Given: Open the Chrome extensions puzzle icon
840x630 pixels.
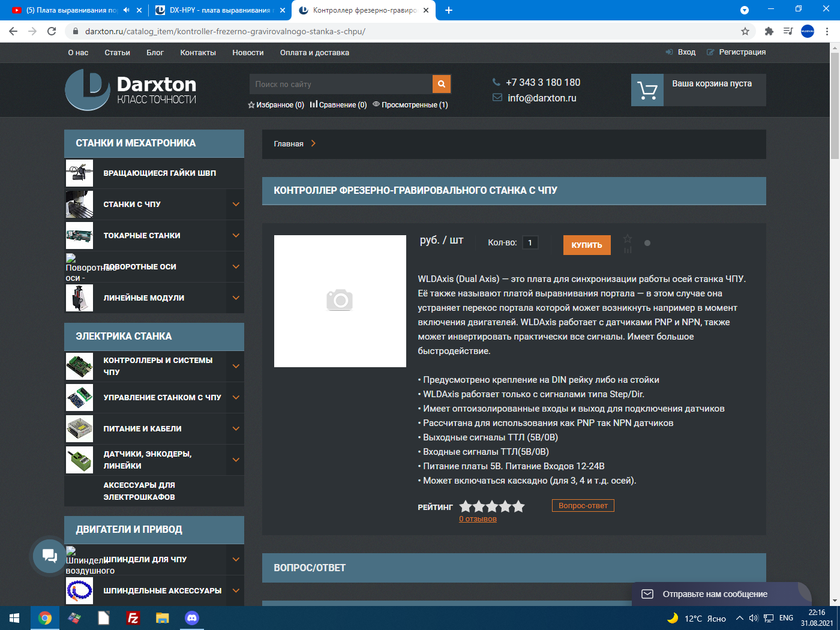Looking at the screenshot, I should coord(769,31).
